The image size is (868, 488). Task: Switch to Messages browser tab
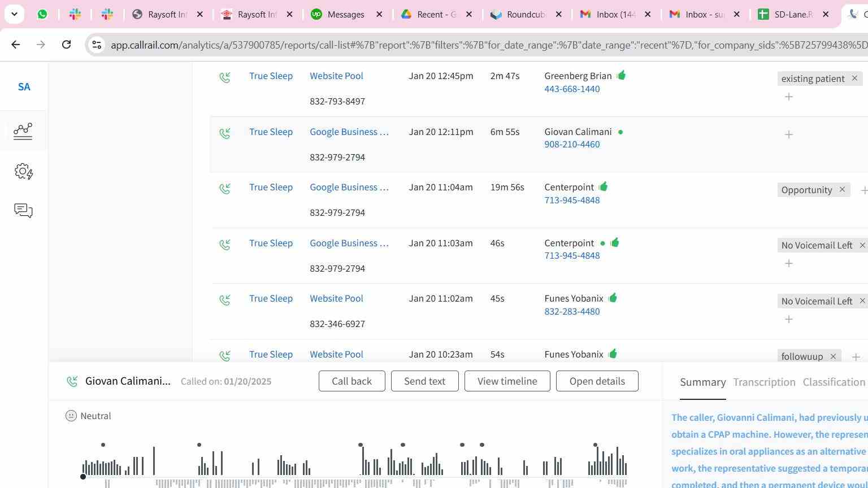click(x=346, y=14)
